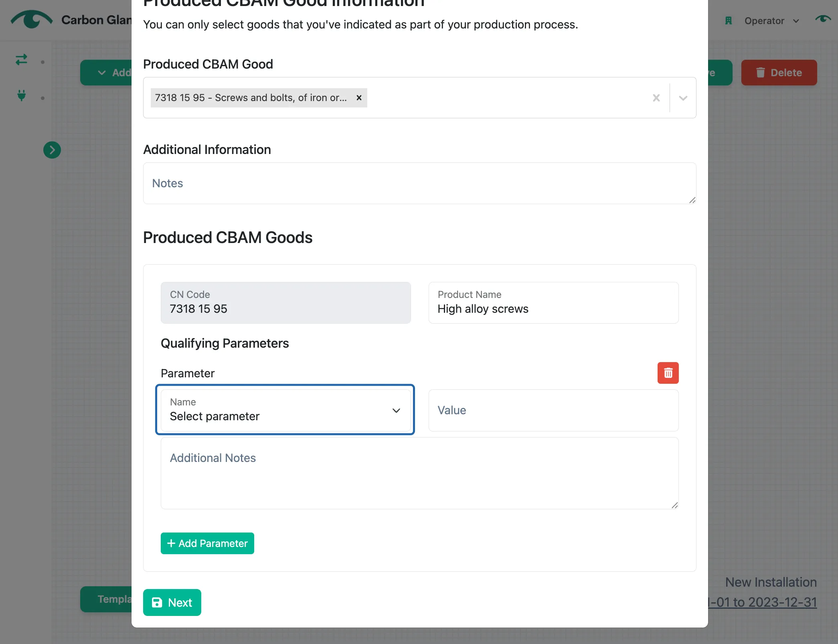Remove the 7318 15 95 screws tag
Screen dimensions: 838x644
(359, 97)
